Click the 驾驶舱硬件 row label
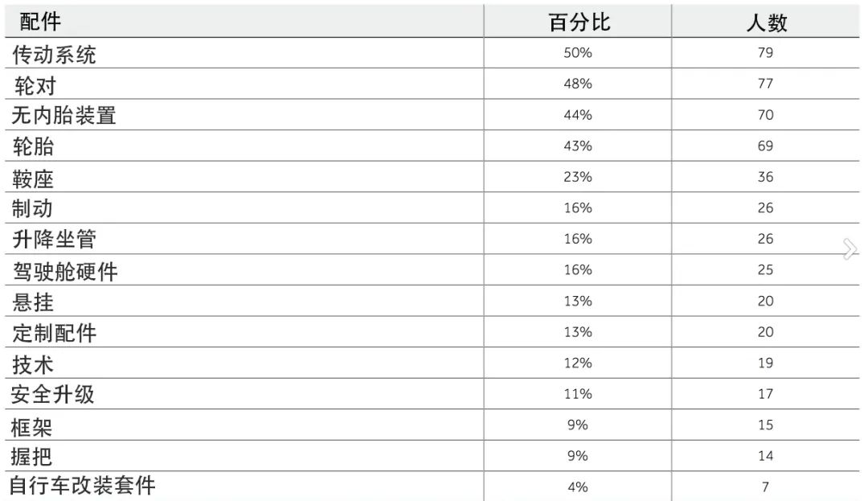 (x=64, y=271)
